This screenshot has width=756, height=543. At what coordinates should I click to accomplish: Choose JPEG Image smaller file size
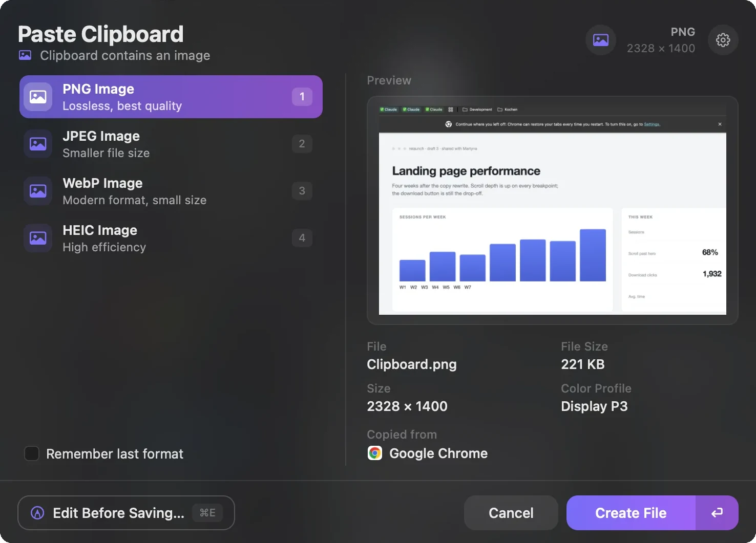point(171,144)
